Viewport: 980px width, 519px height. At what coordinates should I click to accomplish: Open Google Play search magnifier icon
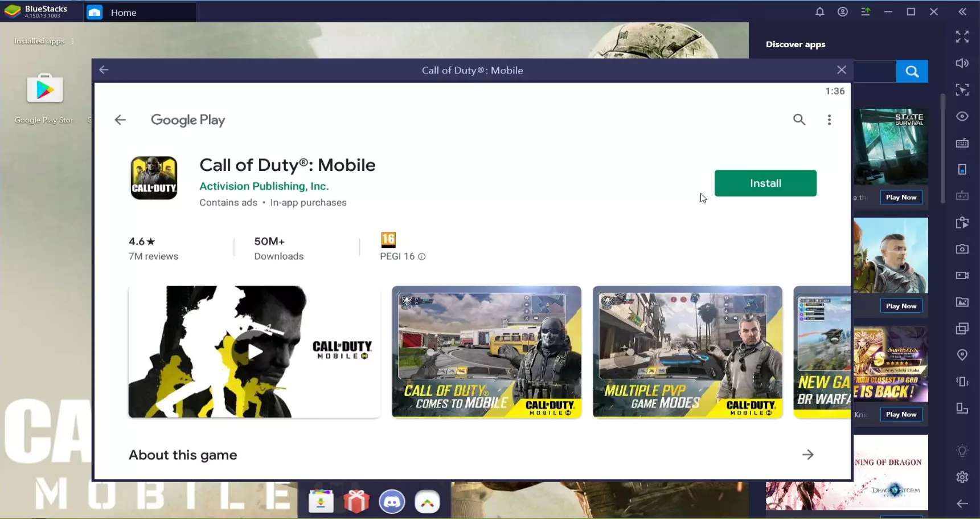coord(799,120)
